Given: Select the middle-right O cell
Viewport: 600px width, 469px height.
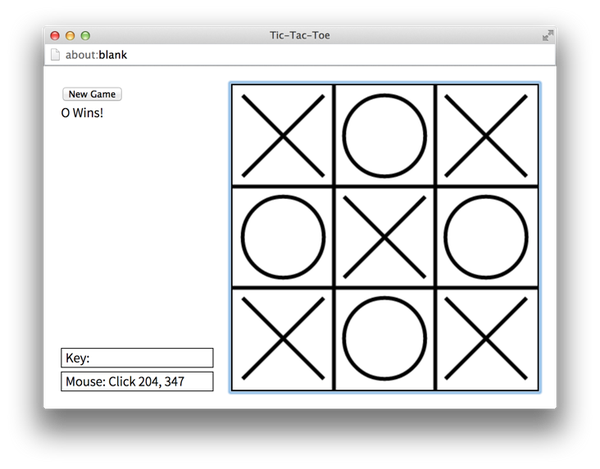Looking at the screenshot, I should [486, 237].
